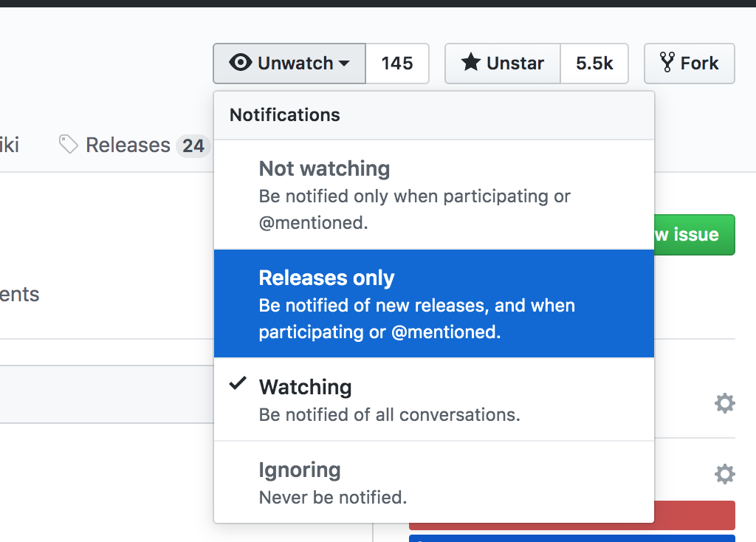Click the watchers count 145
The width and height of the screenshot is (756, 542).
point(397,64)
